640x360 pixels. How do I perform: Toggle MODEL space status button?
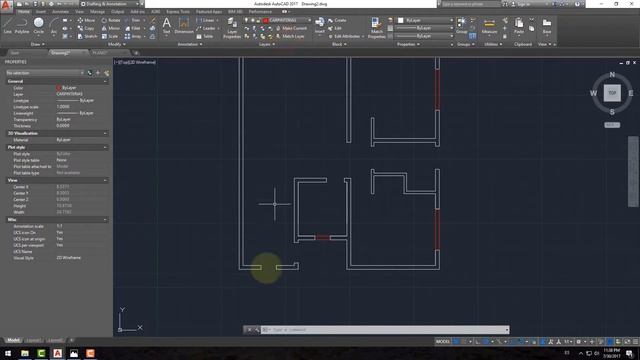coord(443,341)
